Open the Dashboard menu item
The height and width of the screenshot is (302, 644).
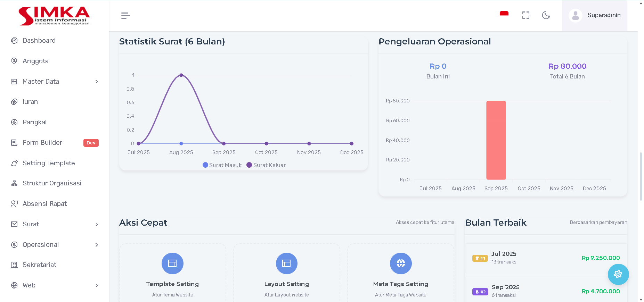[39, 41]
